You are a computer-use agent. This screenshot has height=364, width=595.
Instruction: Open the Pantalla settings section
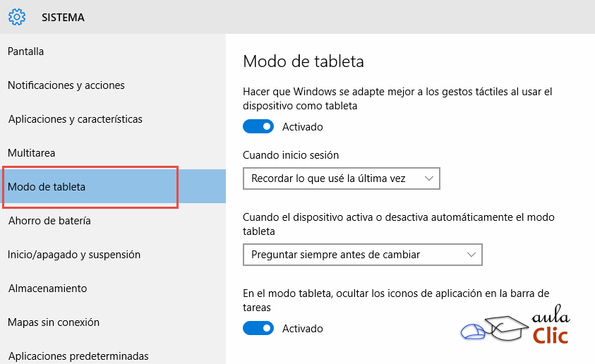26,51
